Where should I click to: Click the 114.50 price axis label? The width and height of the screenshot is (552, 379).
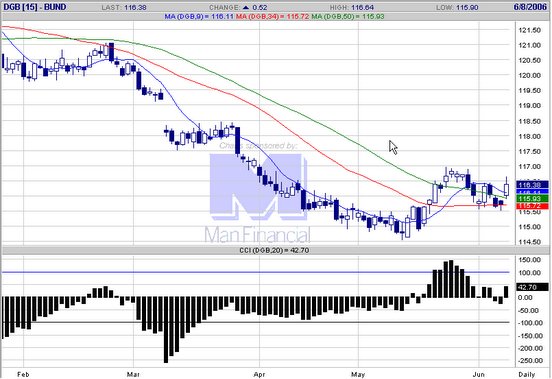click(x=529, y=242)
